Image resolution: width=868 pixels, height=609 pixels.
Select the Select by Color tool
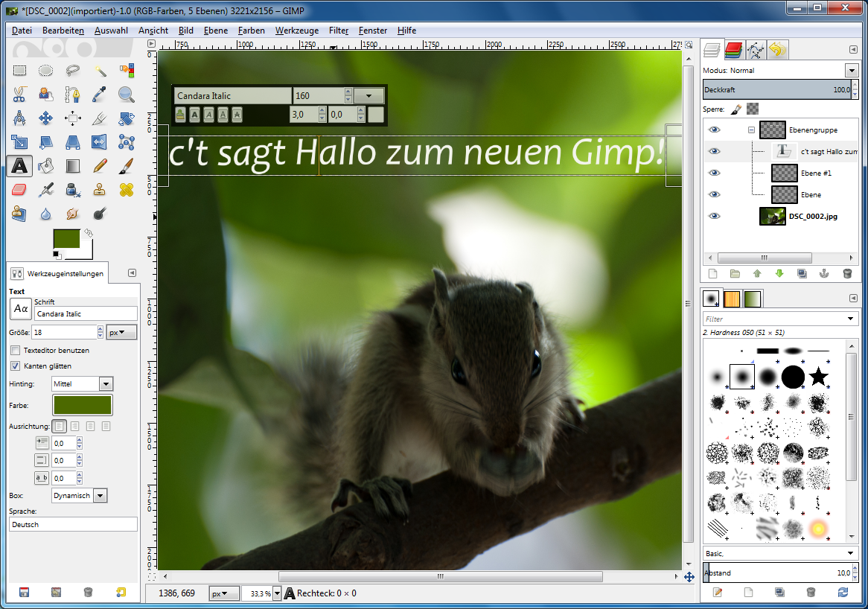click(127, 70)
